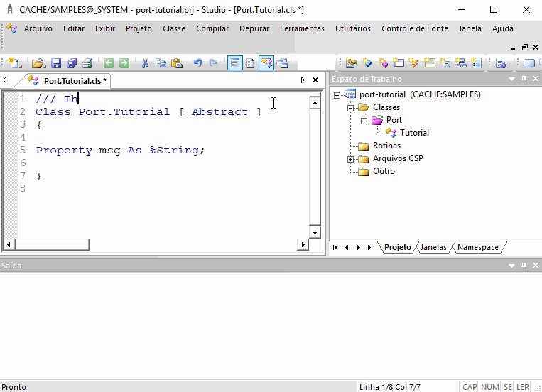542x392 pixels.
Task: Toggle the Workspace window view button
Action: 266,63
